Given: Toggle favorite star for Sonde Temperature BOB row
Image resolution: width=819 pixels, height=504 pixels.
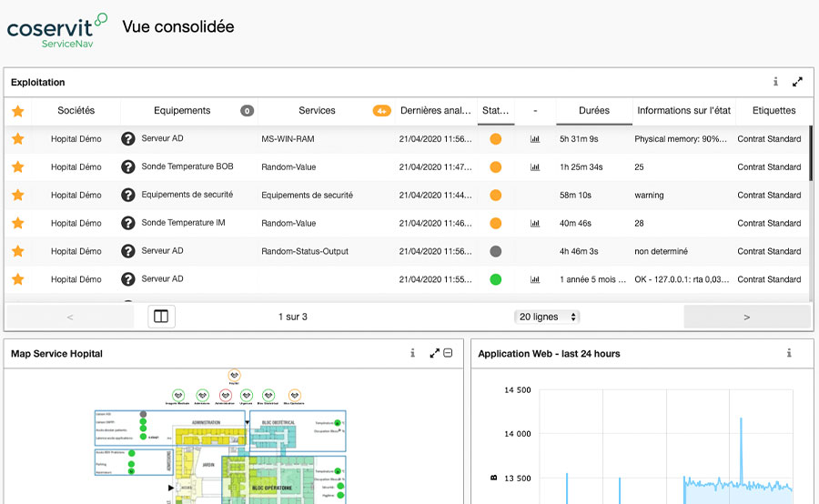Looking at the screenshot, I should pyautogui.click(x=18, y=166).
